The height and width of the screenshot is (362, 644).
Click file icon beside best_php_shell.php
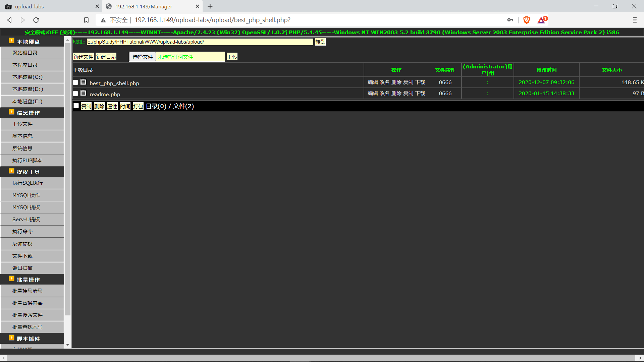pos(83,82)
